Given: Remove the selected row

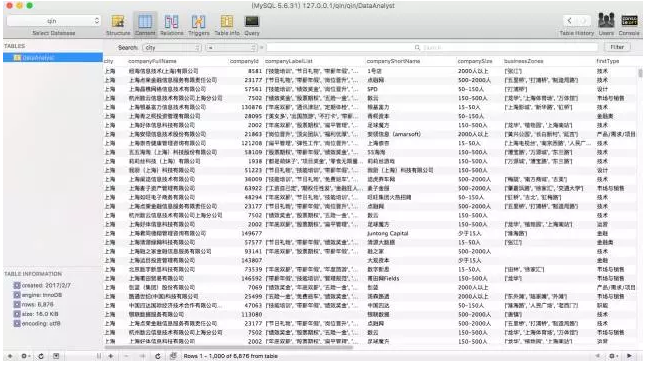Looking at the screenshot, I should 126,356.
